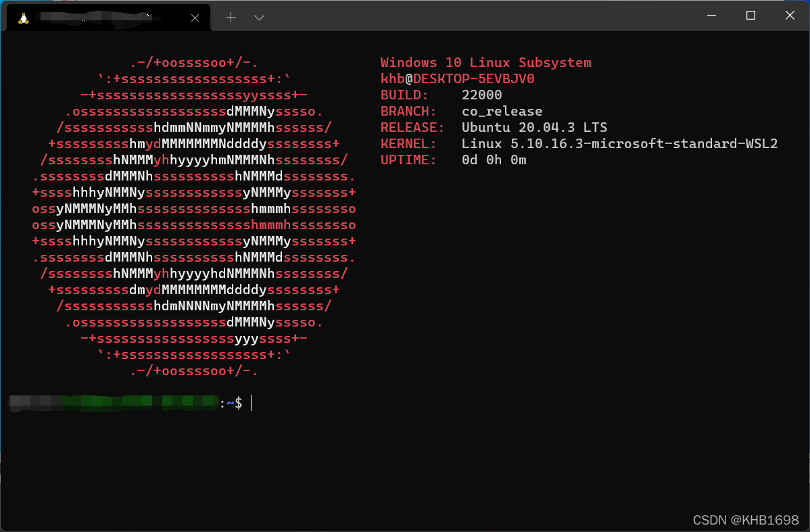Click the kernel version 5.10.16.3-microsoft-standard-WSL2
This screenshot has height=532, width=810.
pos(644,143)
